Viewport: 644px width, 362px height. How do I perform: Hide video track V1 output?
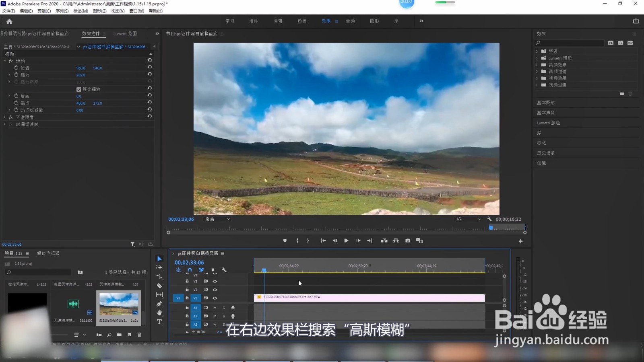tap(215, 298)
